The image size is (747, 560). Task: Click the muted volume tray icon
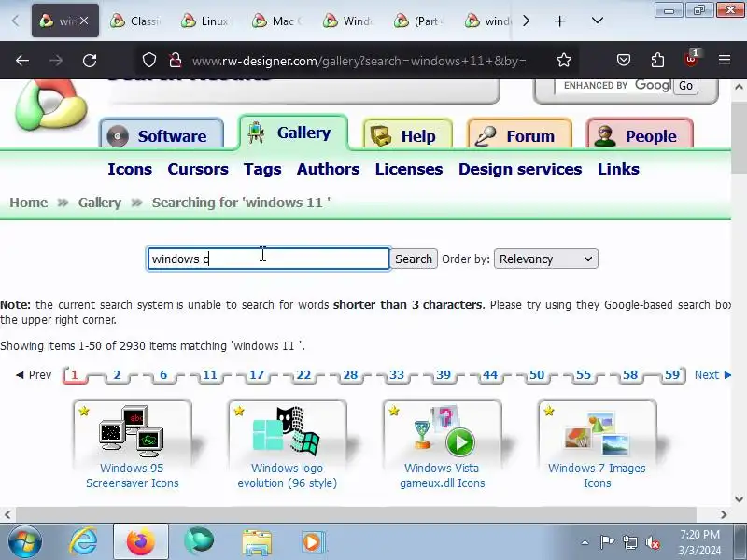click(652, 542)
